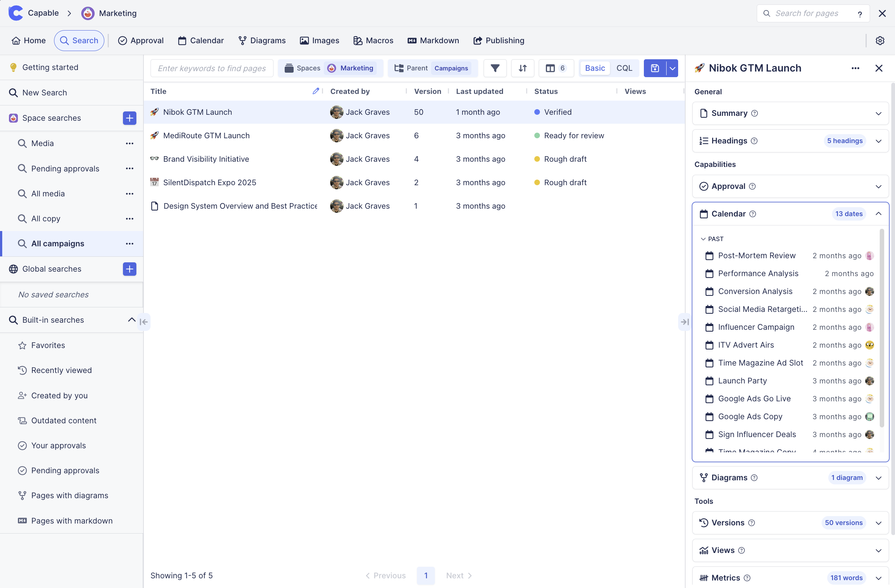This screenshot has width=895, height=588.
Task: Select the Images section from the navigation
Action: (x=319, y=40)
